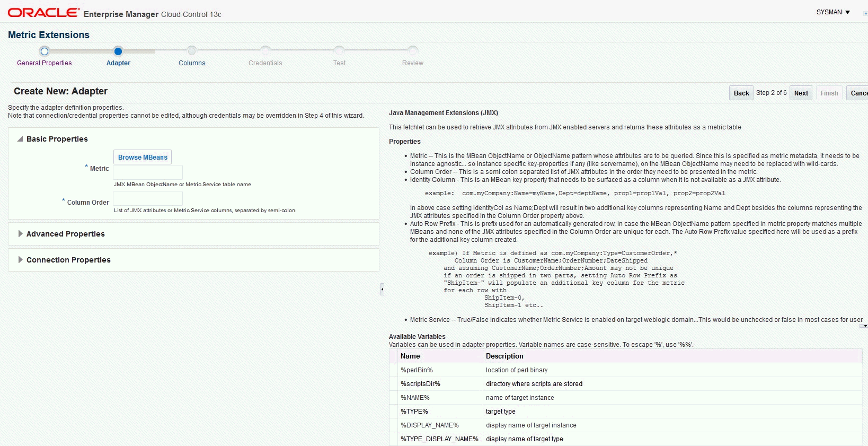Open General Properties step label
Viewport: 868px width, 446px height.
tap(45, 63)
